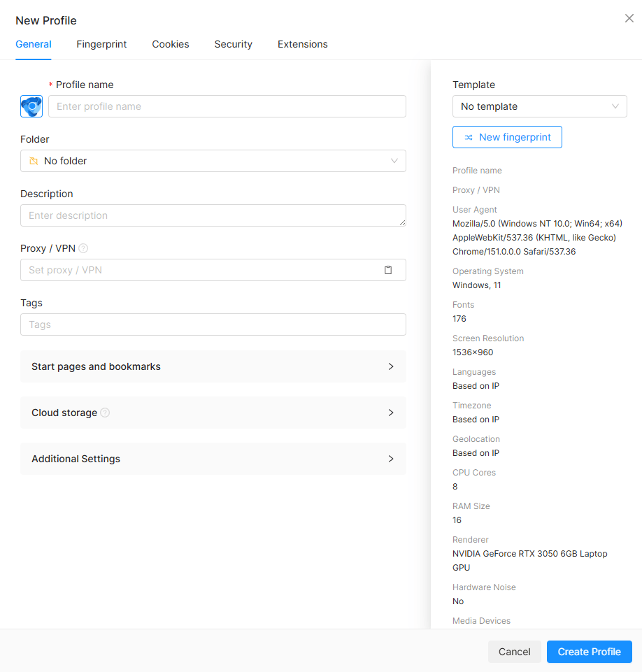Image resolution: width=642 pixels, height=672 pixels.
Task: Click the Languages label in summary
Action: (474, 372)
